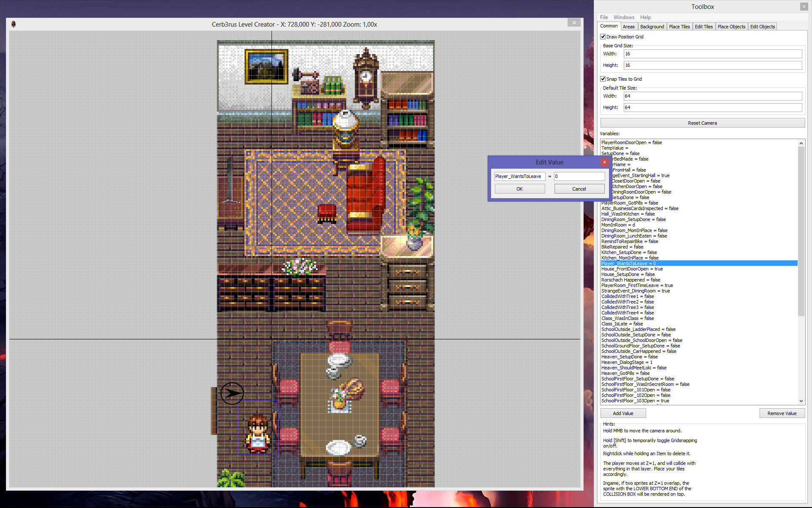Open the Windows menu

pos(623,17)
